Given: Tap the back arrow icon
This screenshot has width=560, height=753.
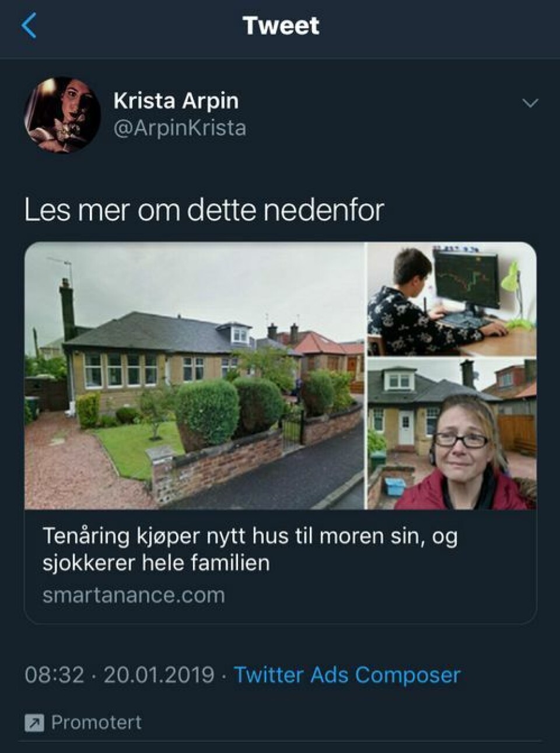Looking at the screenshot, I should [x=29, y=26].
